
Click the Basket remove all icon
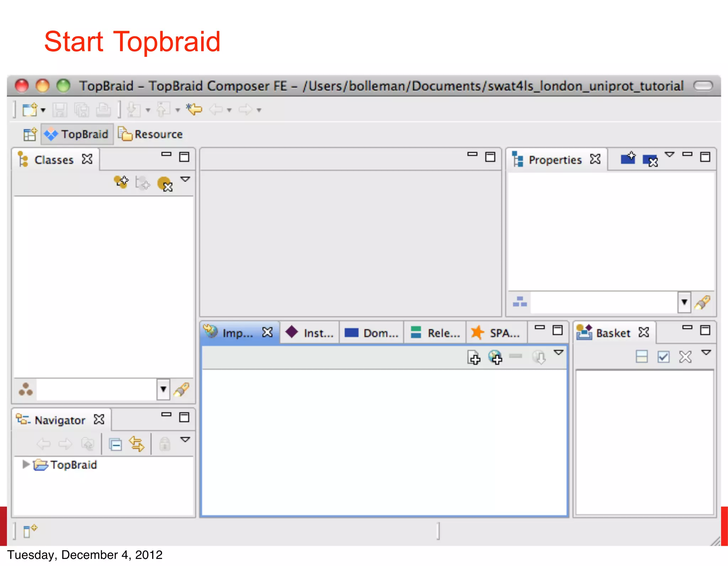[x=685, y=356]
